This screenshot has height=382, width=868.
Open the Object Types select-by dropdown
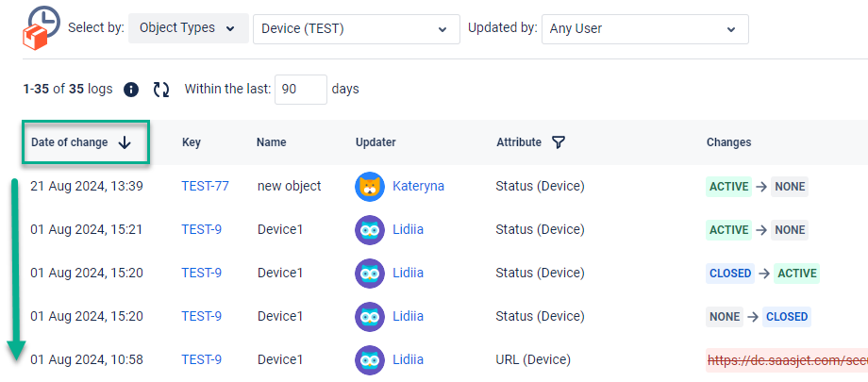click(x=188, y=28)
